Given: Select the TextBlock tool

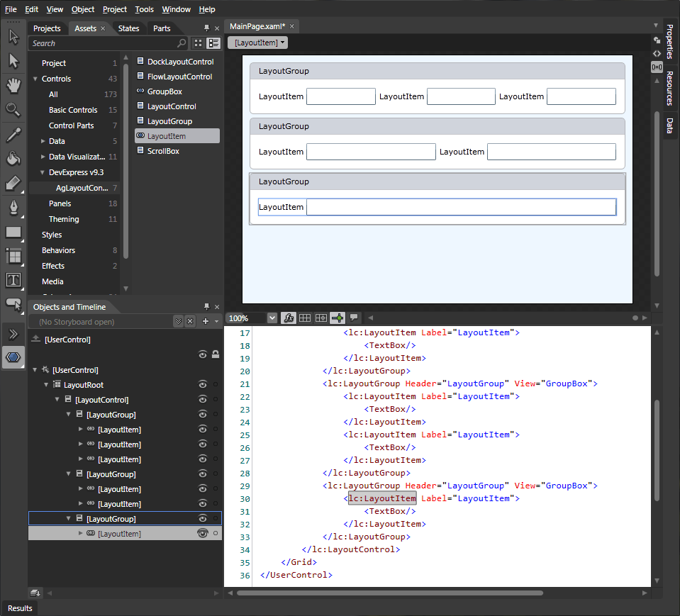Looking at the screenshot, I should pyautogui.click(x=13, y=280).
